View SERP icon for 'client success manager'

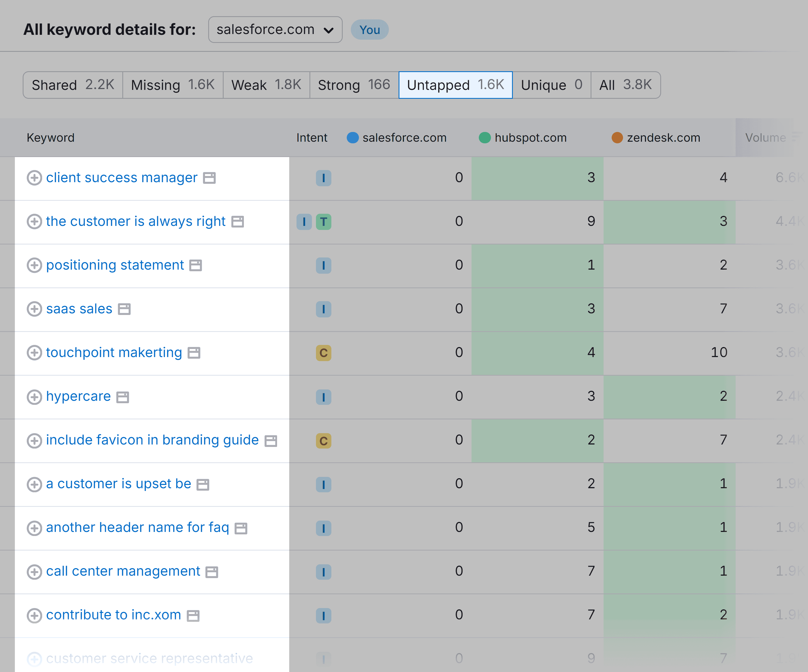[x=209, y=178]
